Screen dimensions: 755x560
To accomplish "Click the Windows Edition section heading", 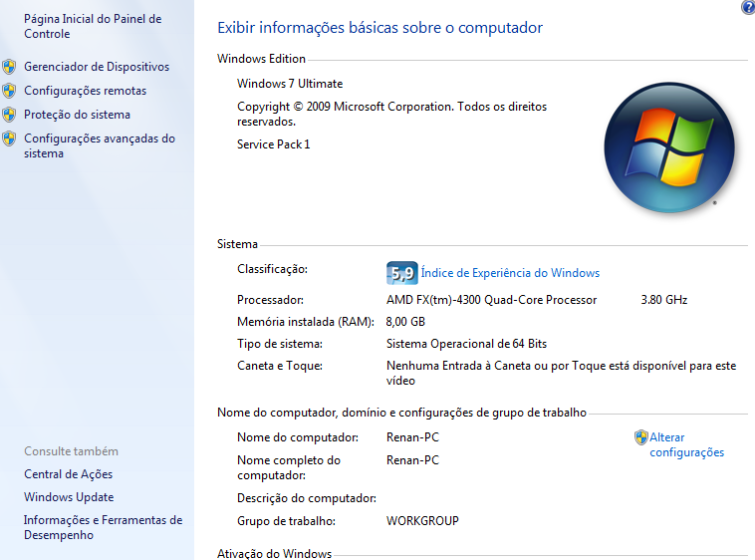I will (261, 59).
